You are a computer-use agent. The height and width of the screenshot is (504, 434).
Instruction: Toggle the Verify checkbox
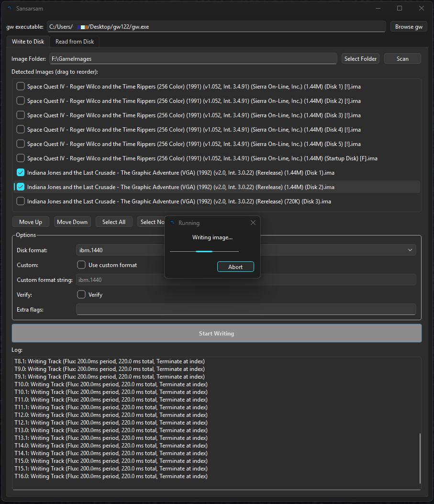(x=81, y=294)
